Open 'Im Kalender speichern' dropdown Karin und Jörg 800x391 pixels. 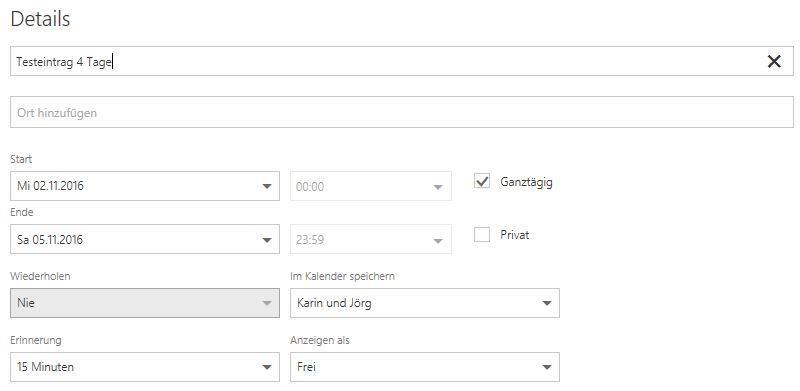click(x=425, y=303)
